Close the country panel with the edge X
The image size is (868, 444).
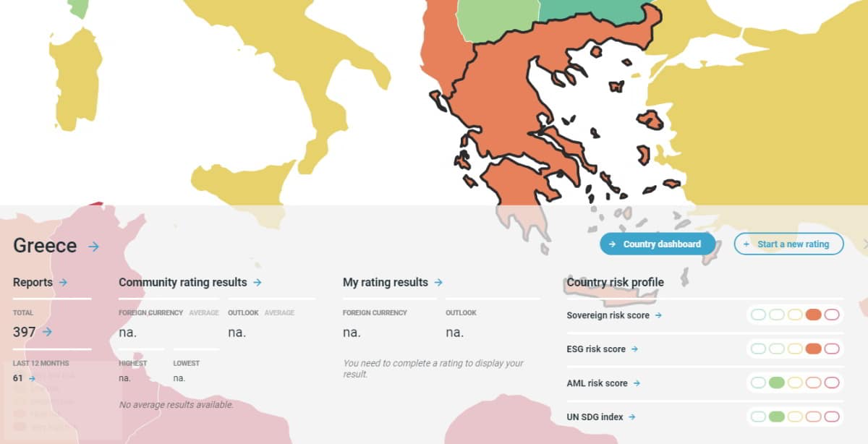click(865, 244)
